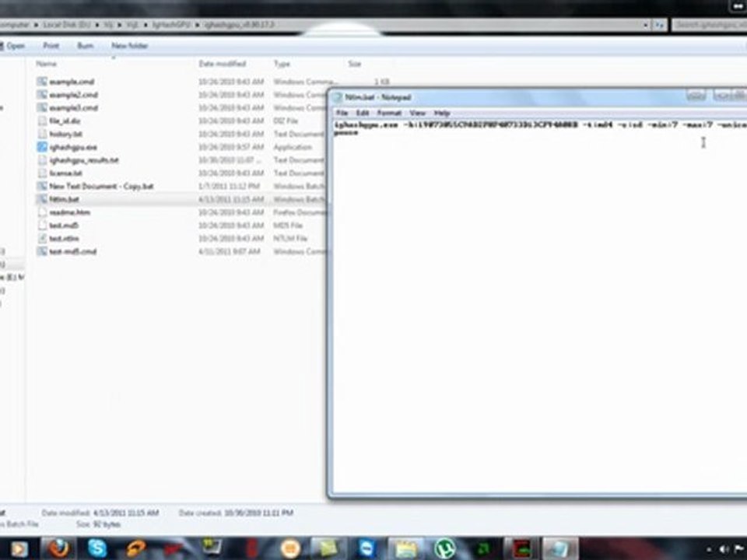Select New Text Document - Copy.bat icon
Image resolution: width=747 pixels, height=560 pixels.
click(x=42, y=186)
